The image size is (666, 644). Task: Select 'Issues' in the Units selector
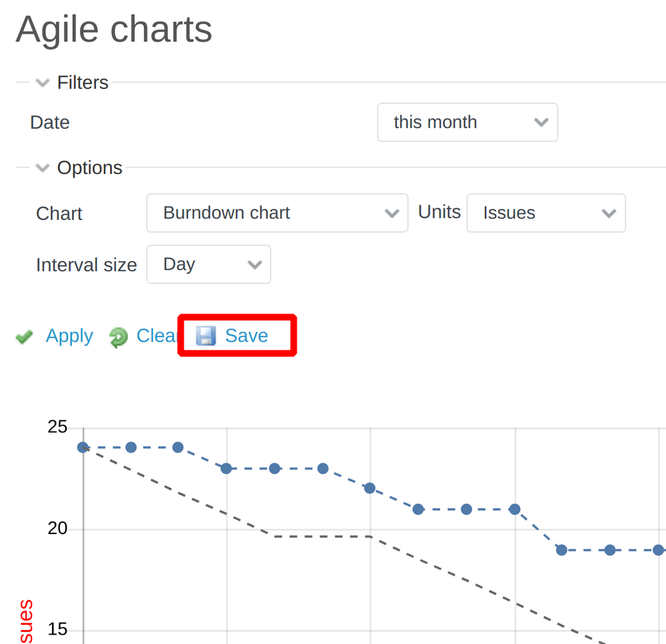click(x=545, y=213)
